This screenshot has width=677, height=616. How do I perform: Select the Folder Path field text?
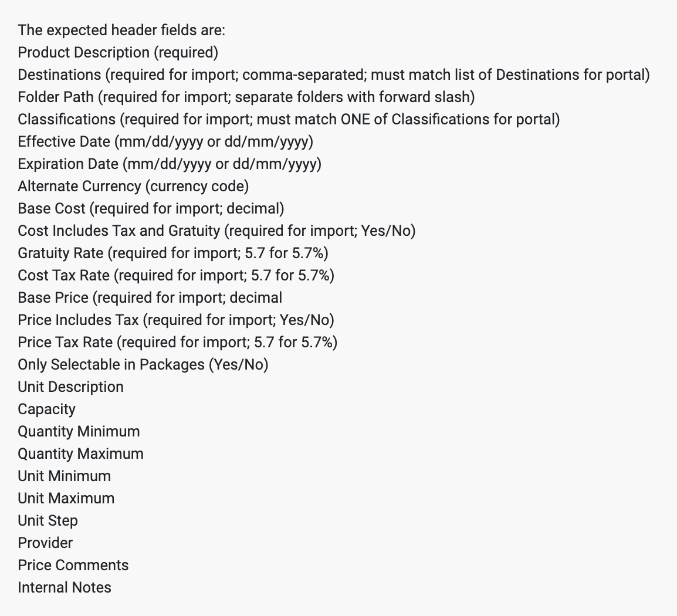click(246, 97)
